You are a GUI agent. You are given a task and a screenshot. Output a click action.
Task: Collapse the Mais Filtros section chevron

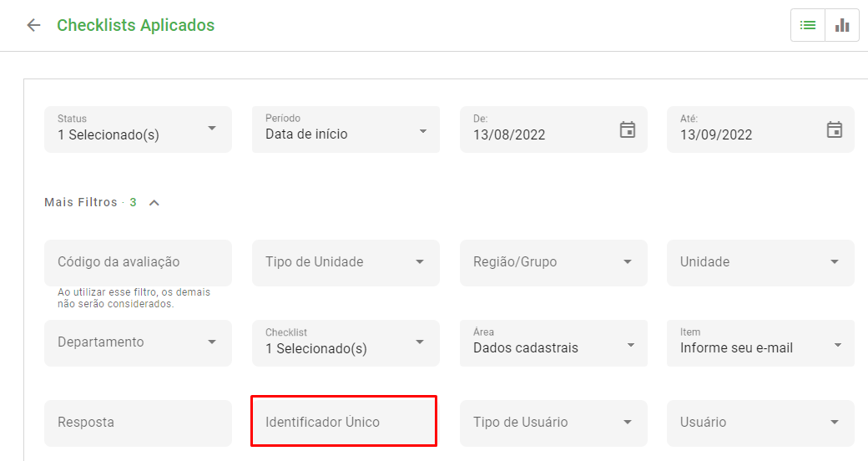[x=154, y=203]
